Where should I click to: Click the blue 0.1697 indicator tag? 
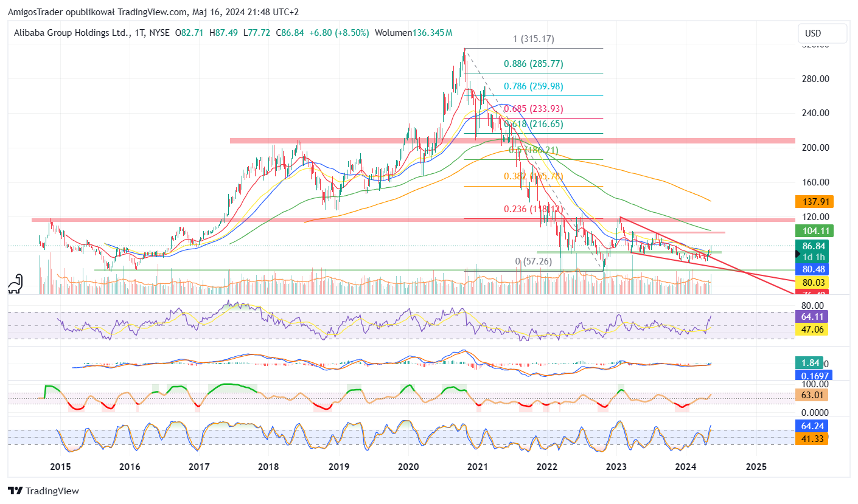814,375
